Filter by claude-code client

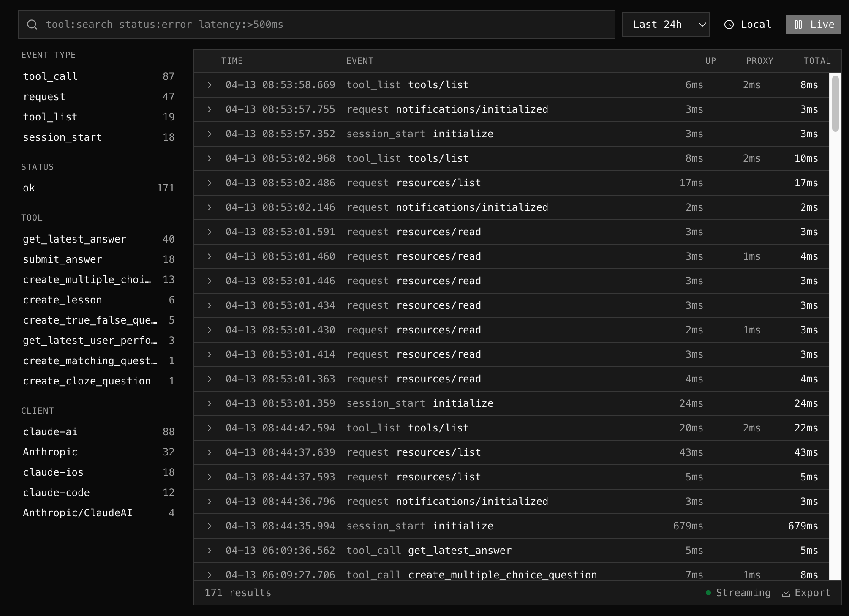(98, 493)
